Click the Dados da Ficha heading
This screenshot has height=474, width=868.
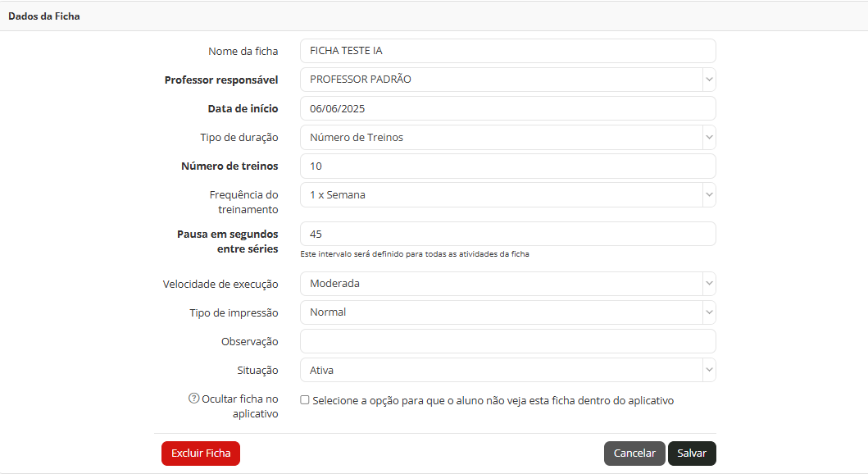pos(43,16)
